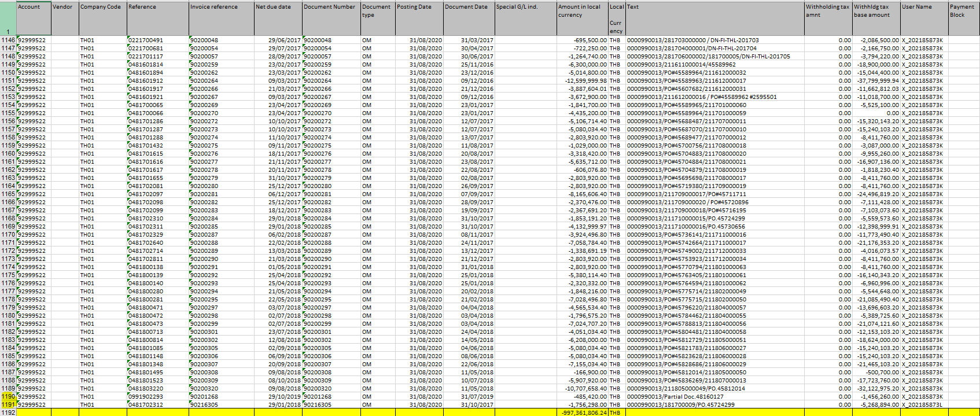Click Invoice reference cell 90200048

pos(222,41)
